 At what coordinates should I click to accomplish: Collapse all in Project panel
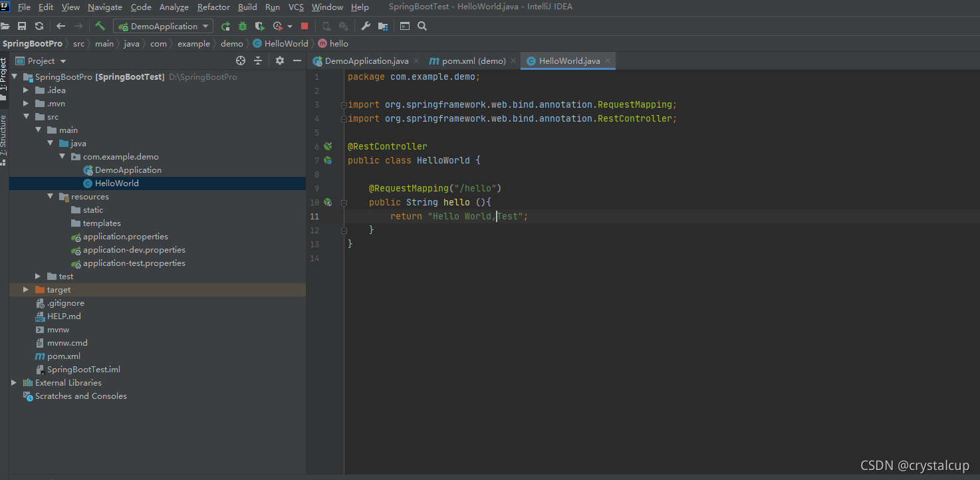(258, 60)
